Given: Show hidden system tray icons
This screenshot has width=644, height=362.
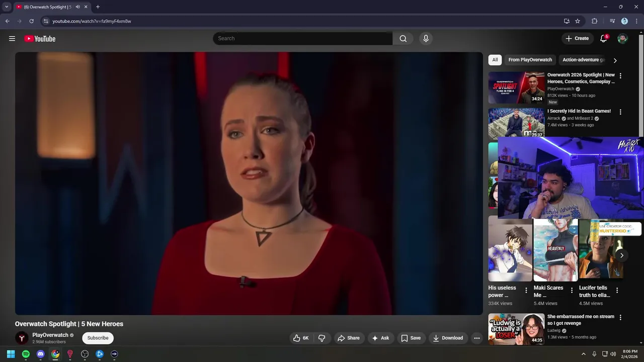Looking at the screenshot, I should pos(584,354).
